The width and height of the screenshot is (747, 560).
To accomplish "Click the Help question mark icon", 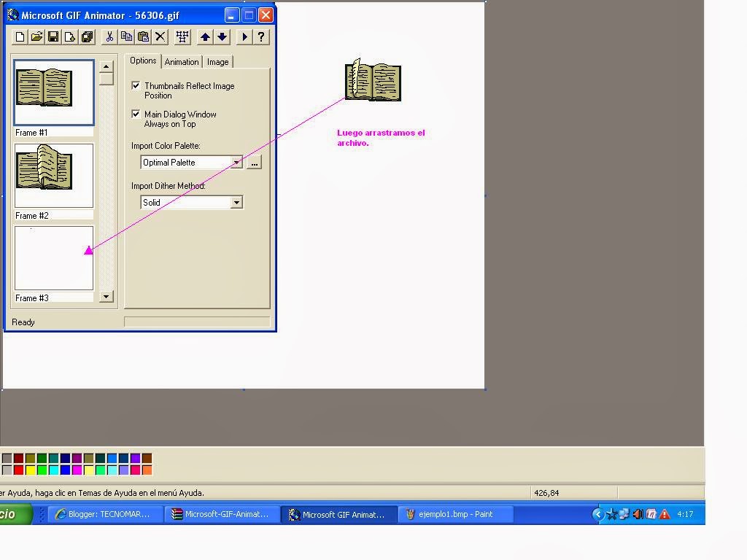I will 261,36.
